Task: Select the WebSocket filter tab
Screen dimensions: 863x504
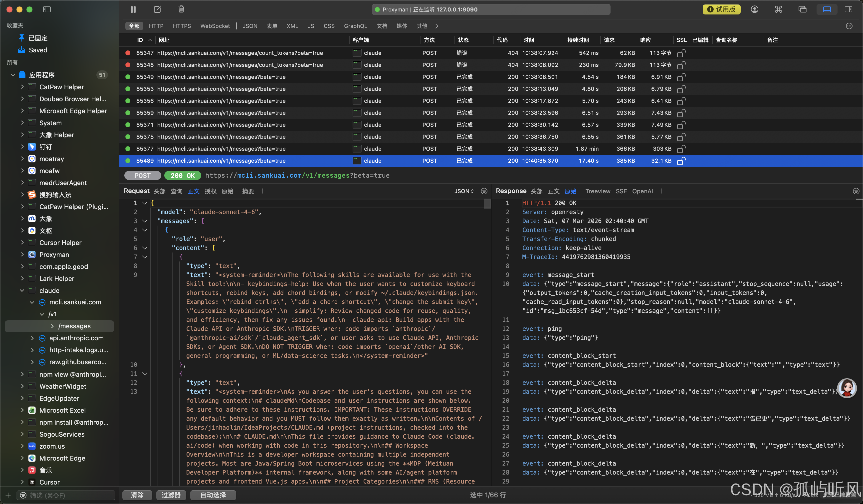Action: point(215,26)
